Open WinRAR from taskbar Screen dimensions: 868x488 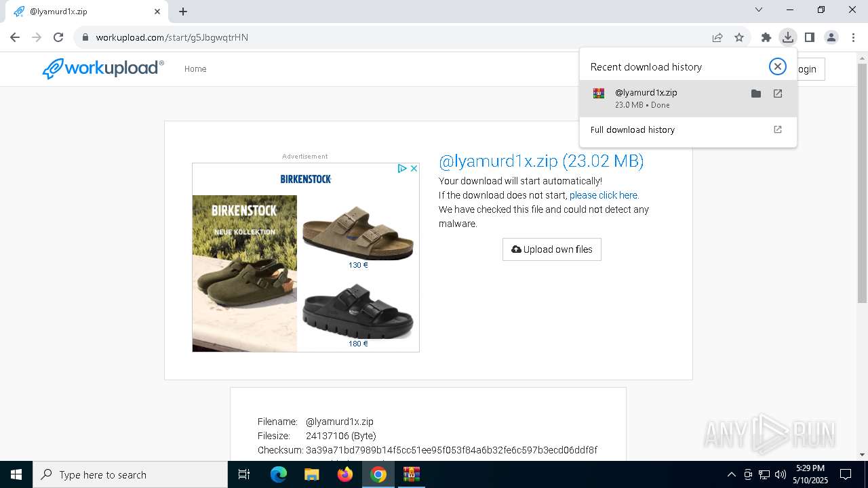tap(412, 474)
